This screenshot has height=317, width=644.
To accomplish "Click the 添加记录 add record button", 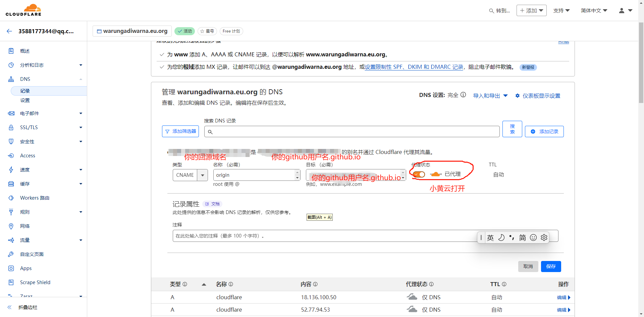I will click(544, 131).
